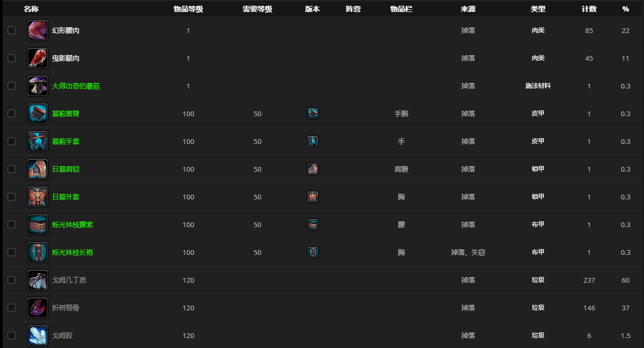Click the version icon beside 日暮肩铠
The height and width of the screenshot is (348, 644).
312,169
